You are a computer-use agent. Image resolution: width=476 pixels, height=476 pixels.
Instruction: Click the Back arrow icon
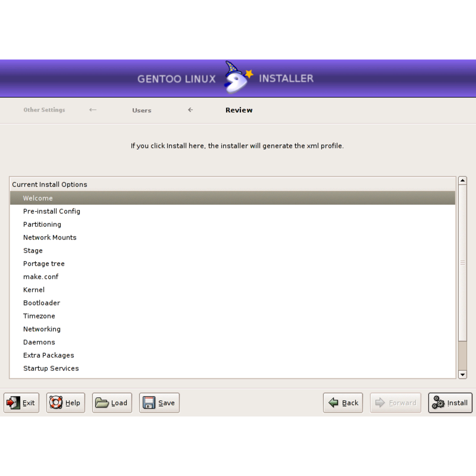pyautogui.click(x=334, y=403)
